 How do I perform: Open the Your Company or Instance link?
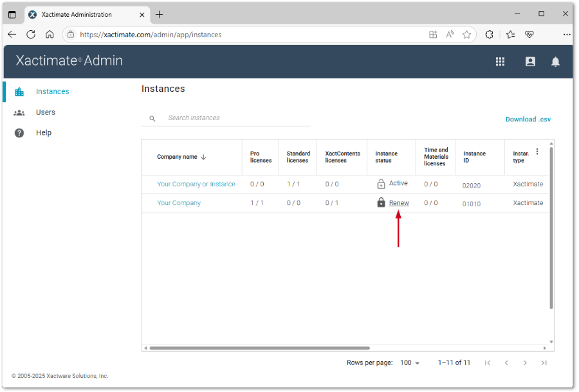(196, 184)
